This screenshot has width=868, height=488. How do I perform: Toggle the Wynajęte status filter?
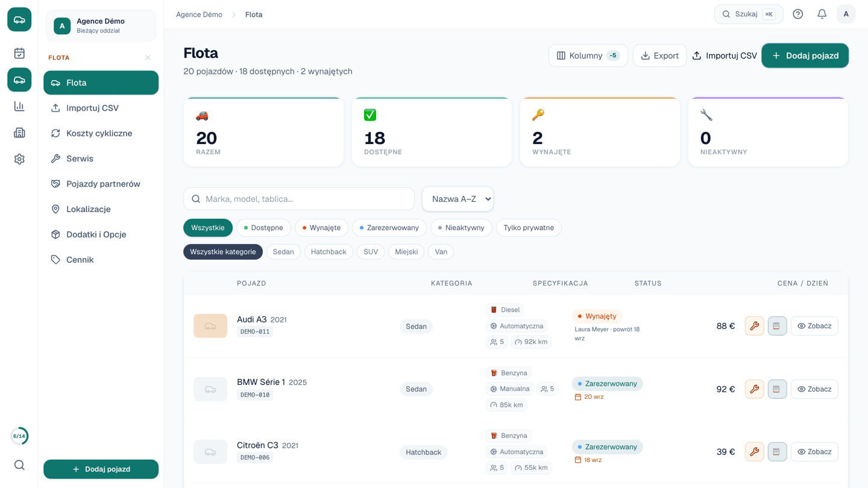coord(321,228)
